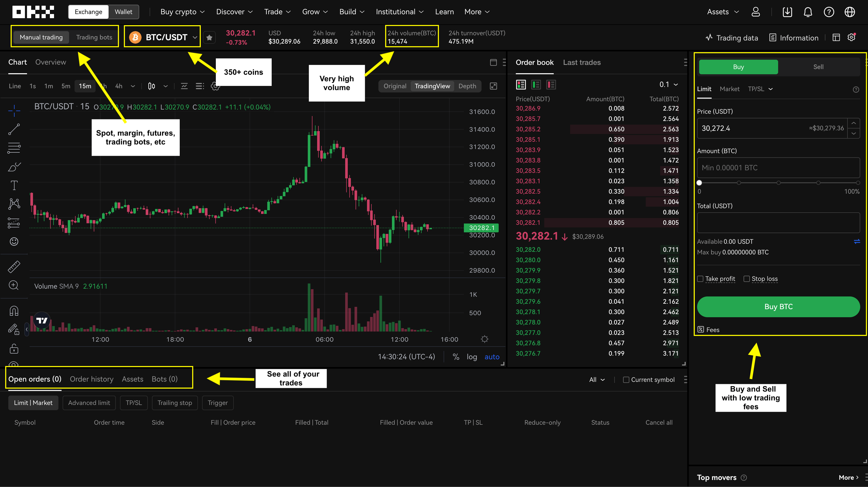This screenshot has width=868, height=487.
Task: Open the Assets dropdown
Action: click(723, 12)
